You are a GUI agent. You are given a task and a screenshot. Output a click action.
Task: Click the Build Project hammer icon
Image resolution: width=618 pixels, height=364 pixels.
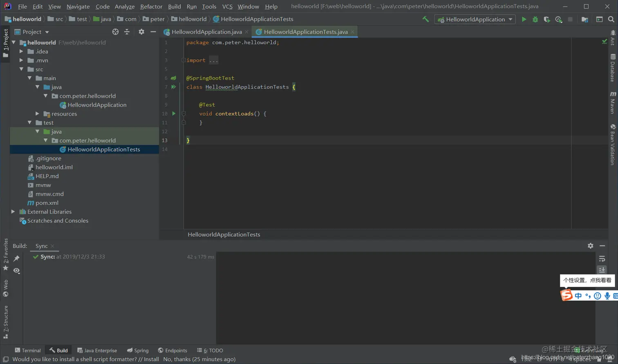click(x=425, y=19)
